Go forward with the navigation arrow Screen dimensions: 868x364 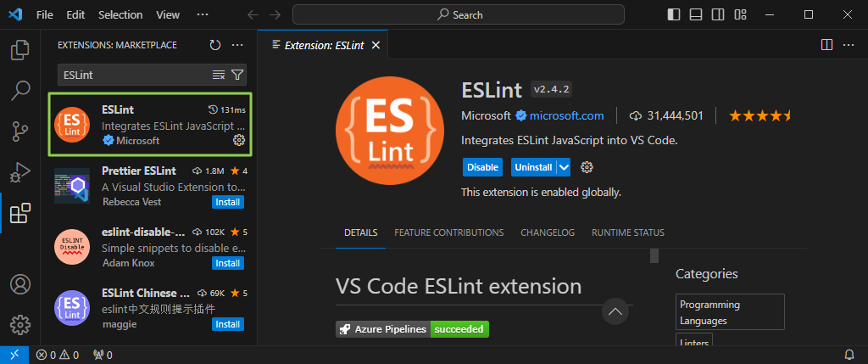pyautogui.click(x=275, y=15)
